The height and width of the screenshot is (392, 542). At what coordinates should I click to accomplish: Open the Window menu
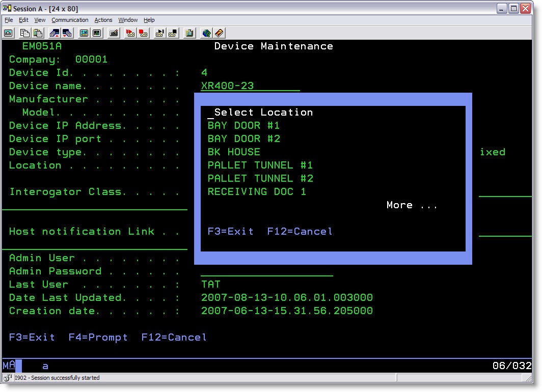pyautogui.click(x=128, y=20)
